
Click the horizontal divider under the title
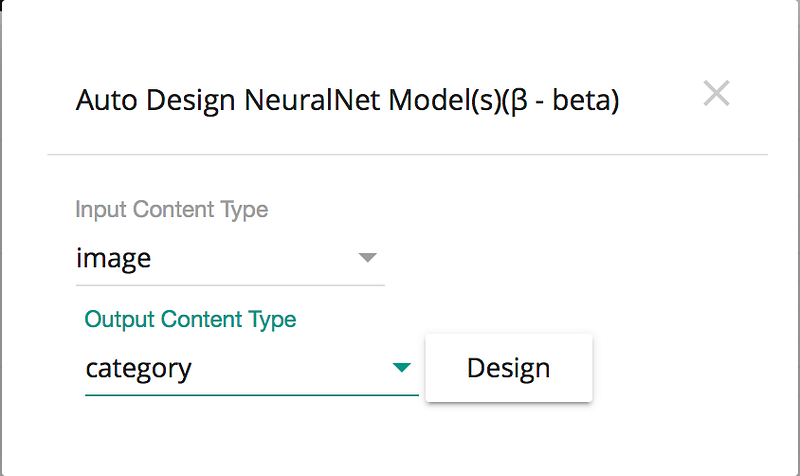click(x=407, y=155)
